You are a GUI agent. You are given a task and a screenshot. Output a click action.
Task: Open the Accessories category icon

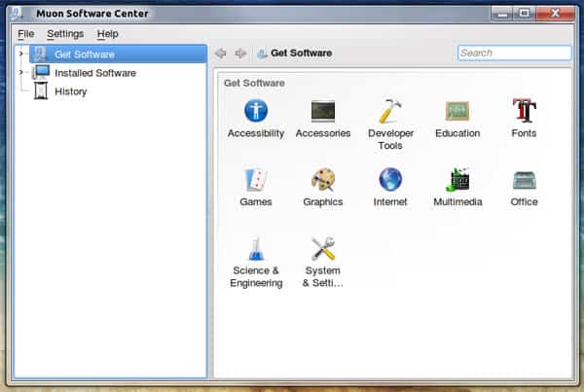(x=323, y=111)
